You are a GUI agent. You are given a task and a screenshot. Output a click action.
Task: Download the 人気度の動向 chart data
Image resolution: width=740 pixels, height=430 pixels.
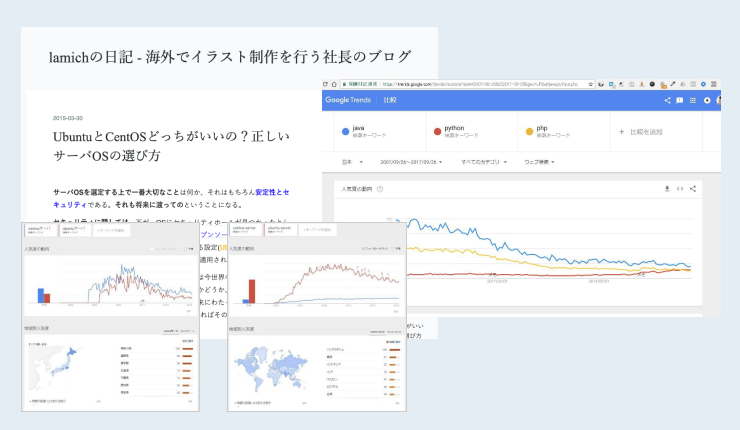point(667,189)
